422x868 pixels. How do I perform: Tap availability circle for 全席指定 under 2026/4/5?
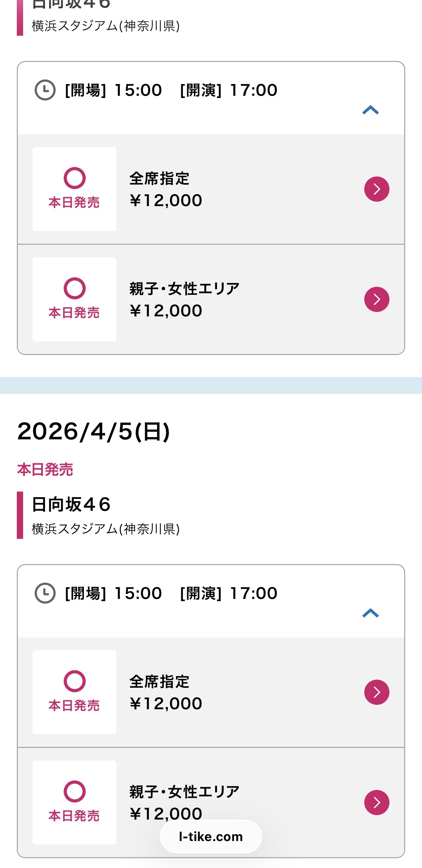pyautogui.click(x=75, y=681)
